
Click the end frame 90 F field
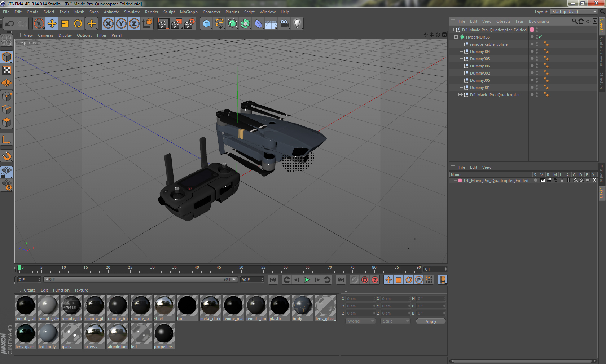252,280
